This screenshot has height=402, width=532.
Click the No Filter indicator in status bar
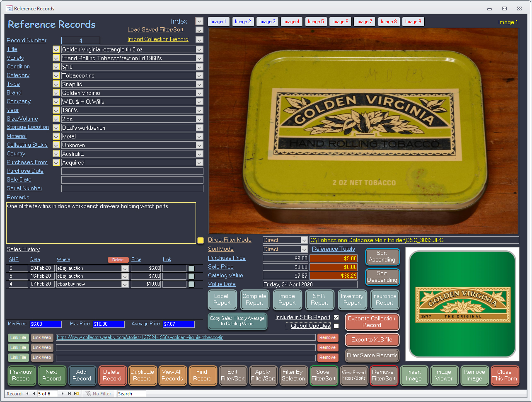tap(99, 394)
